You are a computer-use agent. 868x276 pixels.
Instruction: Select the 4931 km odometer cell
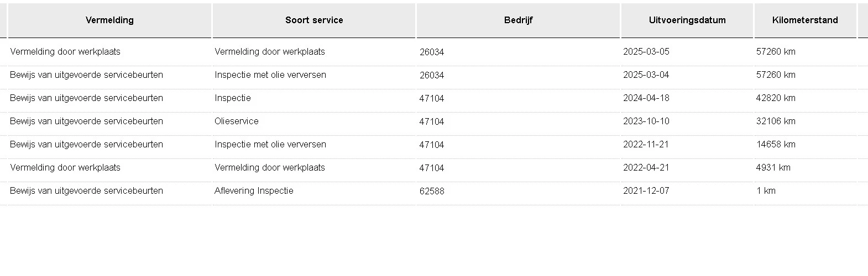[x=773, y=168]
